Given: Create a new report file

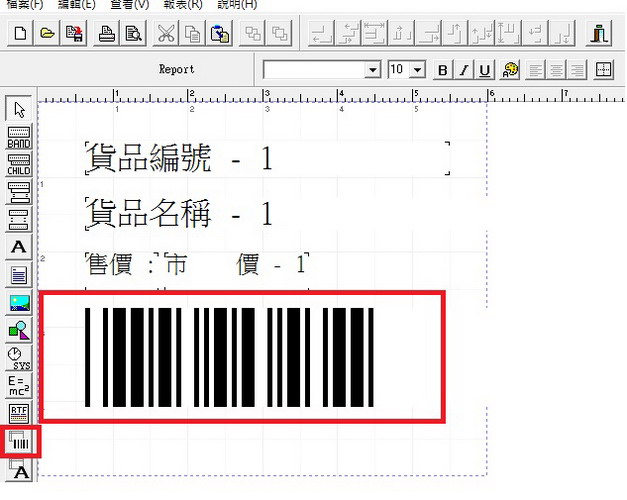Looking at the screenshot, I should coord(20,33).
